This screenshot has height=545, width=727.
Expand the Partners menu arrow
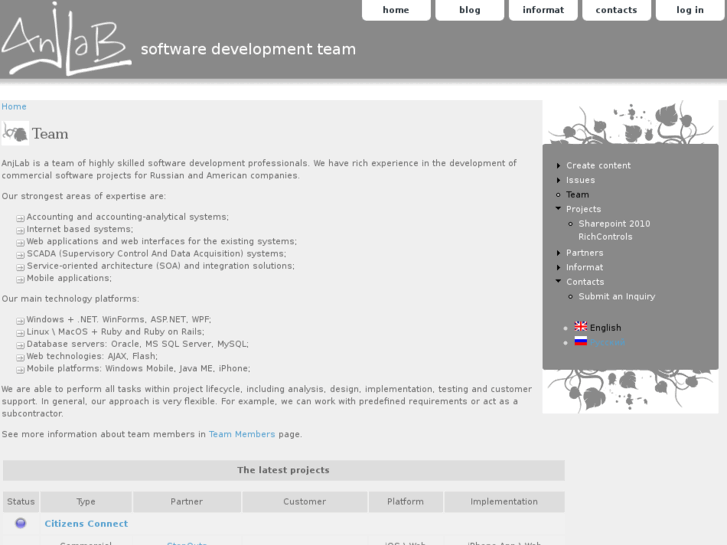pos(558,253)
